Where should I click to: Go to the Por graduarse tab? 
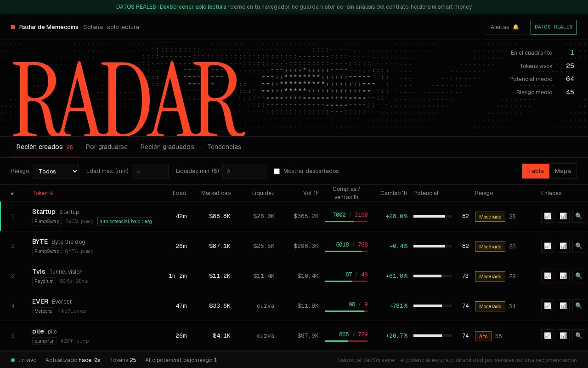pos(107,147)
